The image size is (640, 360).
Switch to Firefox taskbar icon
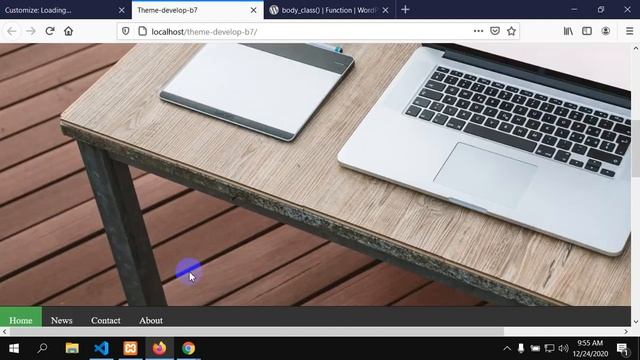pos(160,348)
